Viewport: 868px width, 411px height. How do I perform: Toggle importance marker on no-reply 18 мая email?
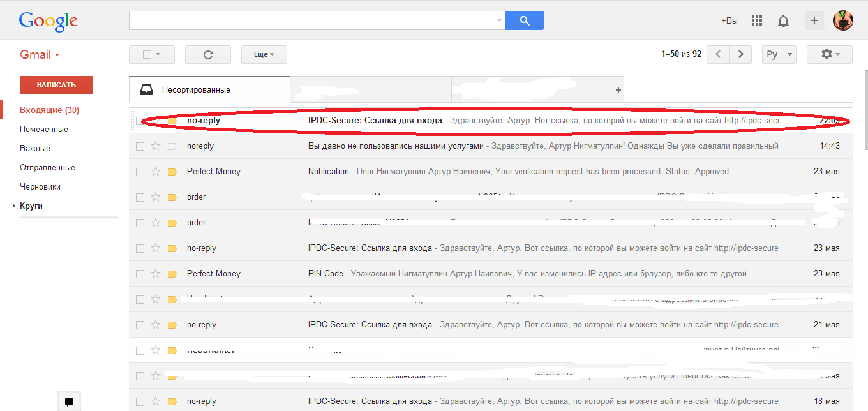tap(172, 401)
